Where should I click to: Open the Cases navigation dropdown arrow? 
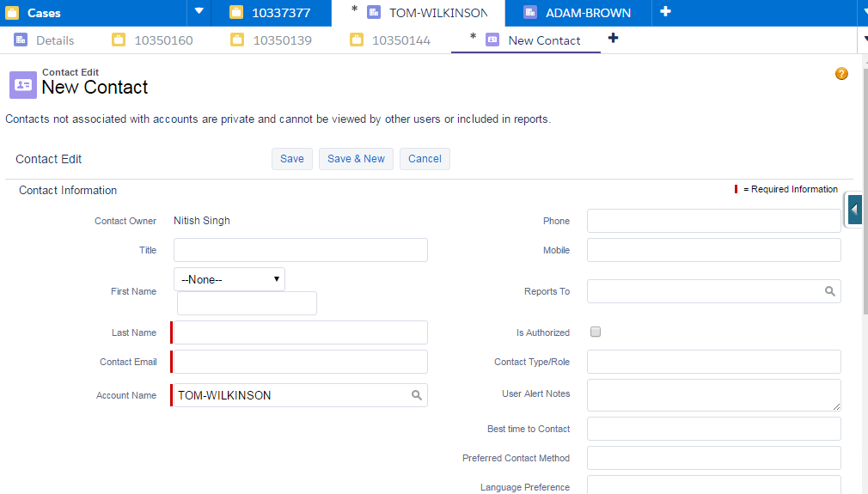(x=199, y=12)
